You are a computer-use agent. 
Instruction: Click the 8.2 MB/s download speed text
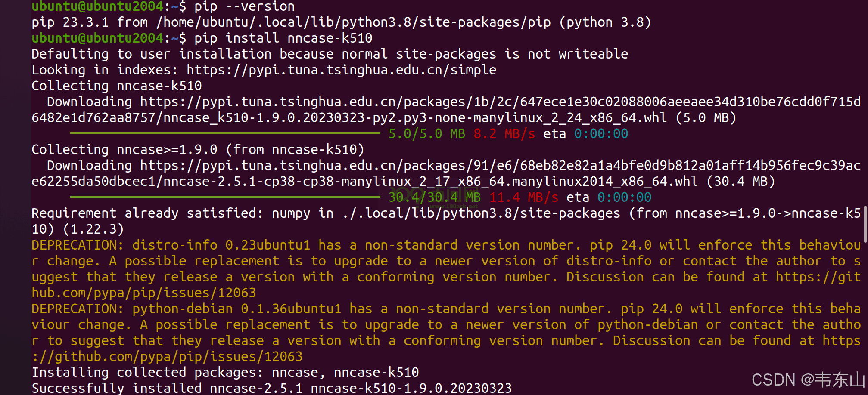click(x=504, y=134)
